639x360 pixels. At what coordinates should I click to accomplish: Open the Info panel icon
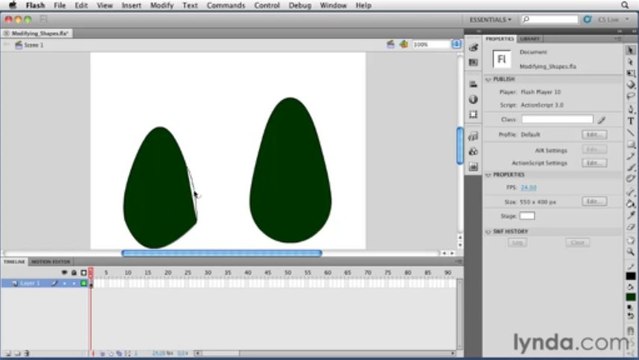coord(473,99)
